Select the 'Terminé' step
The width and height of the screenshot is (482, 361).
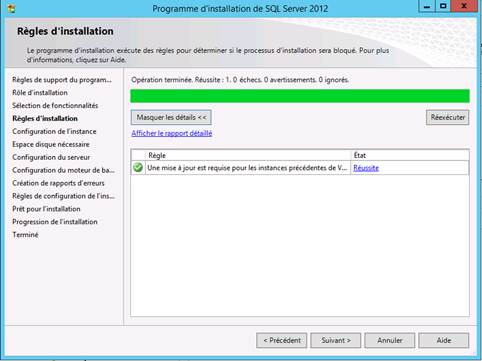[x=25, y=235]
